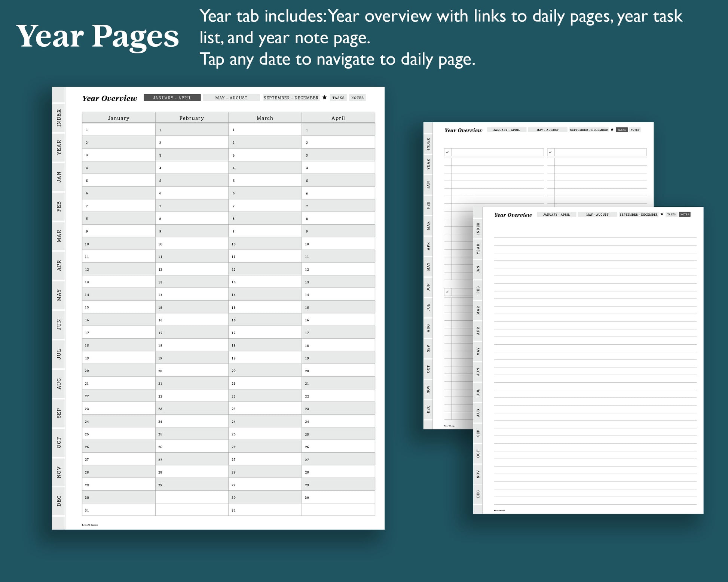Screen dimensions: 728x582
Task: Go to DEC side tab on main page
Action: (x=59, y=501)
